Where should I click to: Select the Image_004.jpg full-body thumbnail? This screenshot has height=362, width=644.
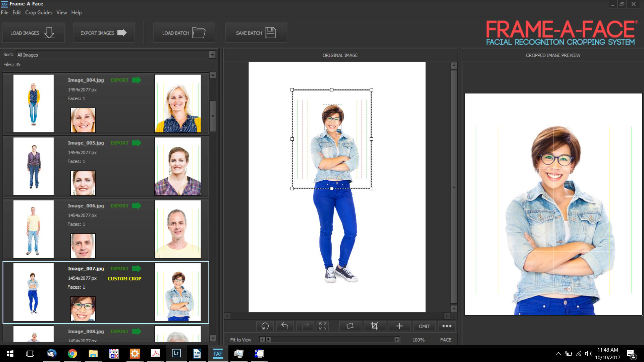click(34, 103)
